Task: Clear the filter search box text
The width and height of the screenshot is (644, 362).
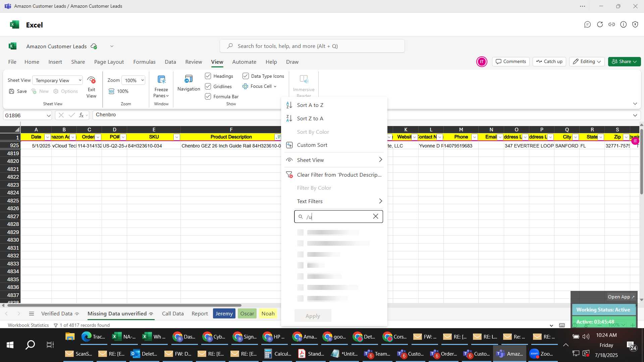Action: (376, 217)
